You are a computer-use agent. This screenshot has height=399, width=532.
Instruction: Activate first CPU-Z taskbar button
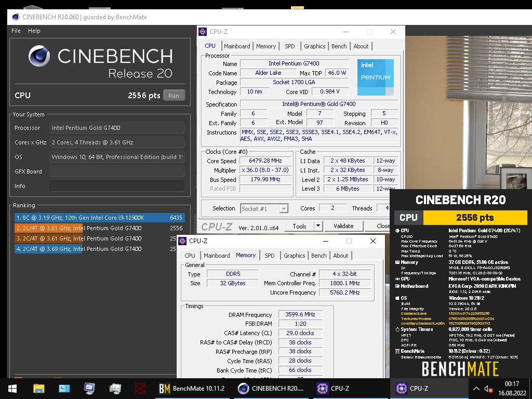[350, 389]
